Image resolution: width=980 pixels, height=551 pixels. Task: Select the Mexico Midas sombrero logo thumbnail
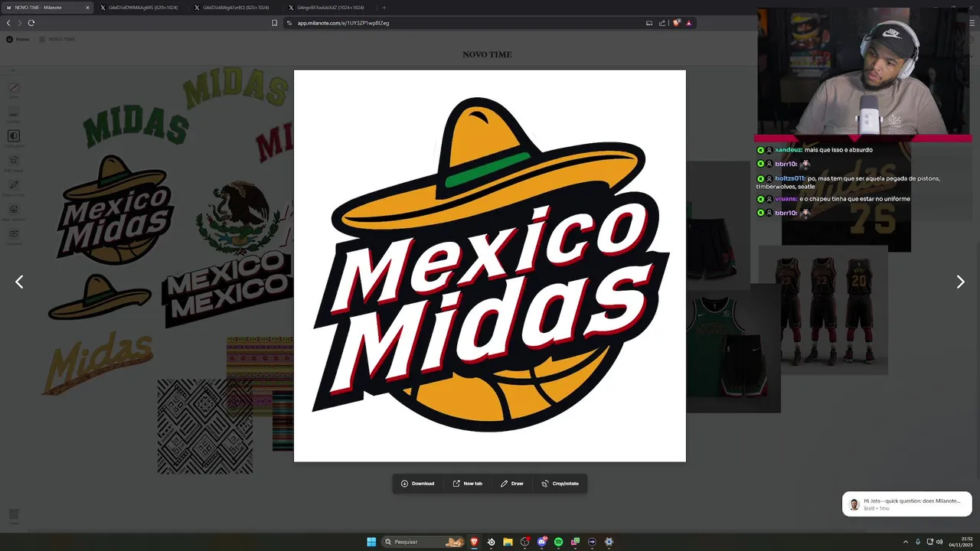(115, 210)
